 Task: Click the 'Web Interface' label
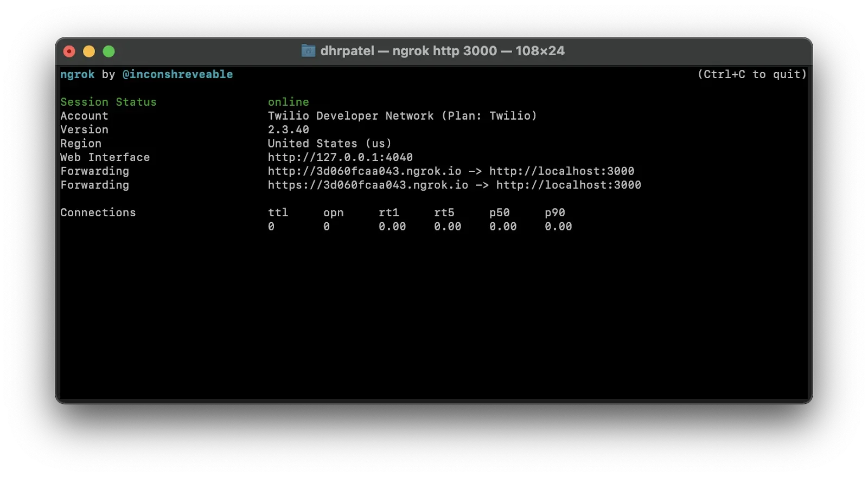(105, 157)
